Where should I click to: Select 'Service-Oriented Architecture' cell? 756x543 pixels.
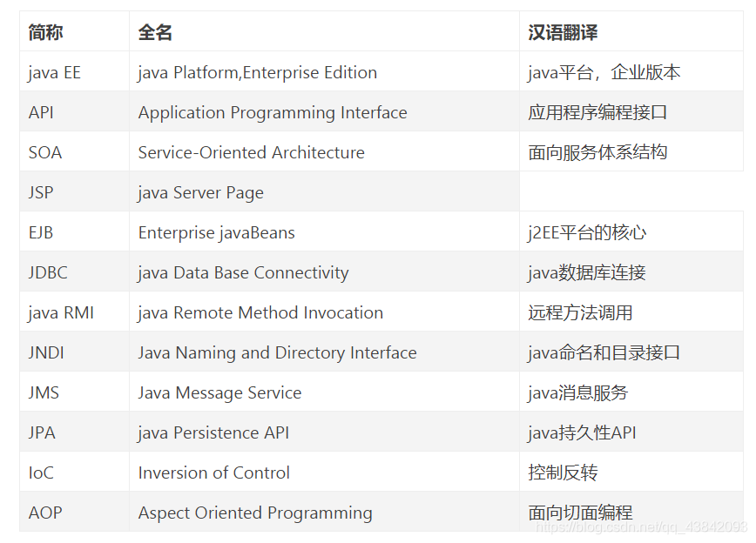coord(324,151)
